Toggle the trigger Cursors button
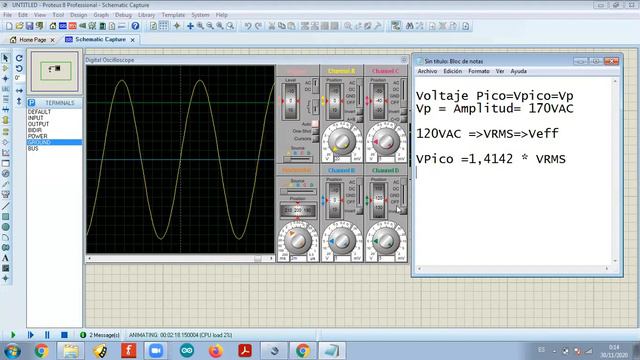Image resolution: width=640 pixels, height=360 pixels. (315, 139)
